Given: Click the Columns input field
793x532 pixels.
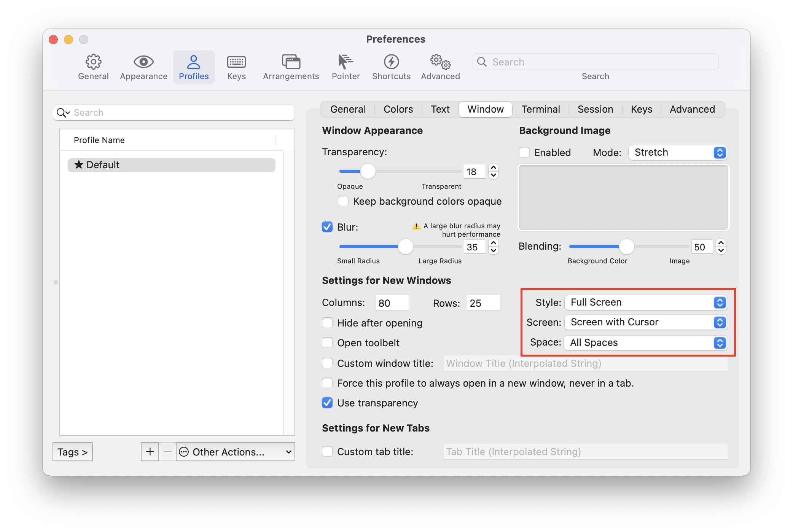Looking at the screenshot, I should (392, 303).
